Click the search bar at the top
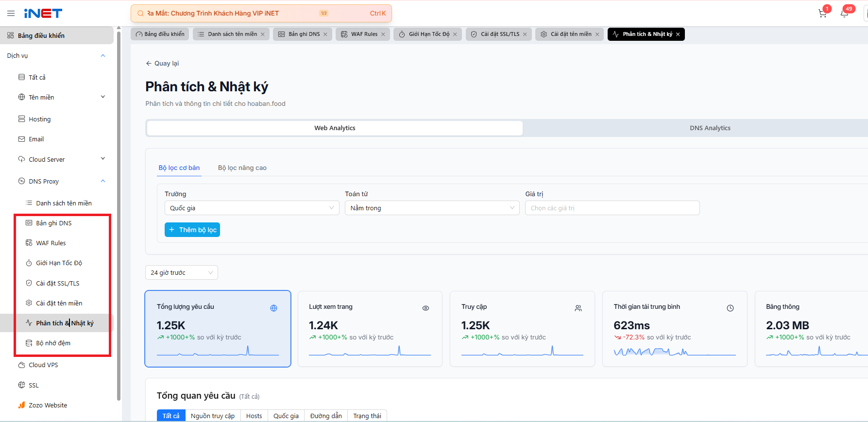This screenshot has height=422, width=868. 261,14
